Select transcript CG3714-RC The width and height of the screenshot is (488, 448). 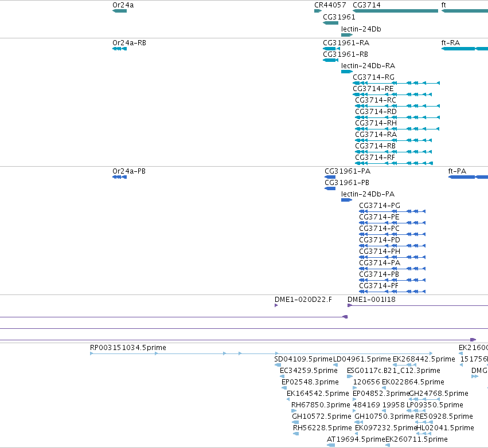tap(397, 106)
